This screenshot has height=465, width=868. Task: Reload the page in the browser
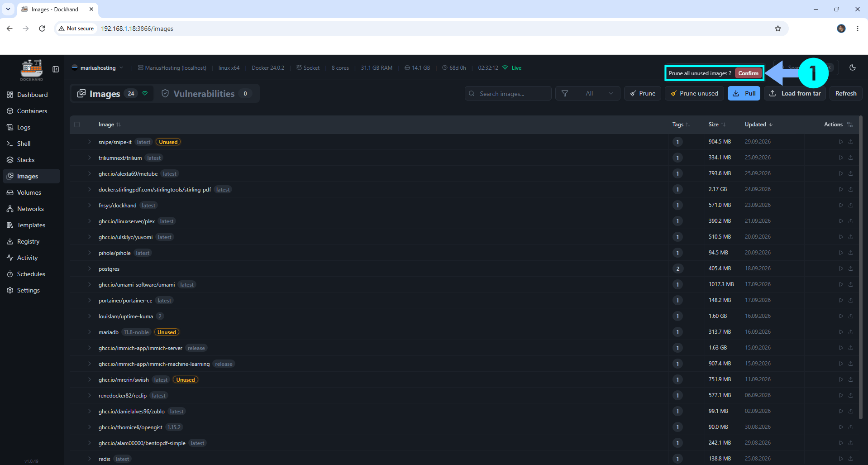42,29
